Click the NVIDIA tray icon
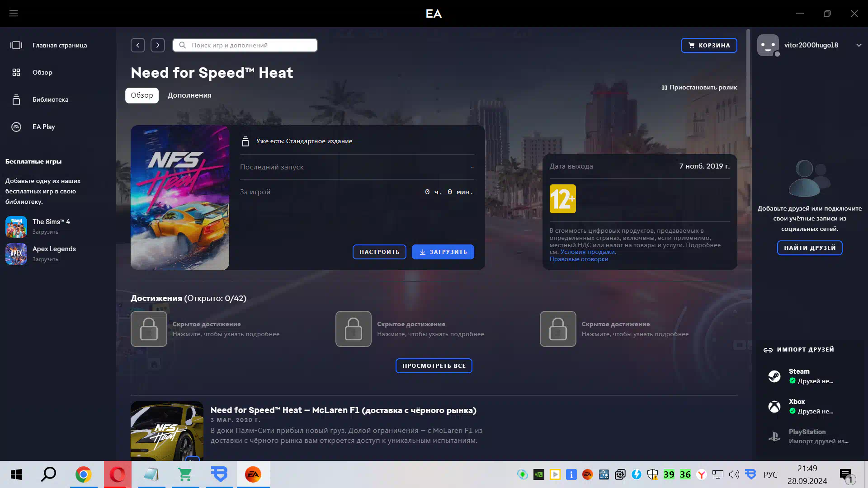This screenshot has height=488, width=868. point(539,474)
